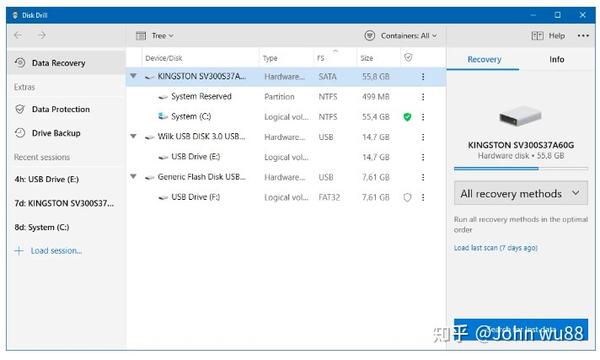Click the Tree view list icon

point(141,36)
